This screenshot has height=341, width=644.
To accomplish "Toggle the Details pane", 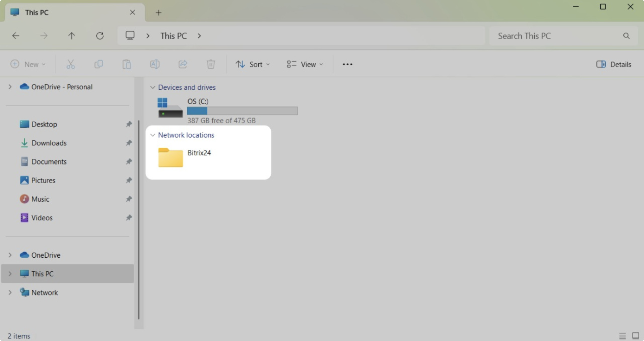I will (x=613, y=64).
